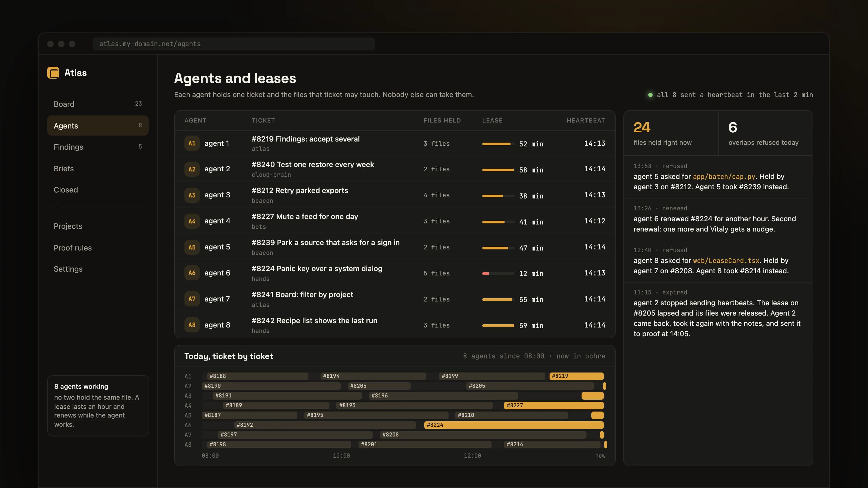This screenshot has height=488, width=868.
Task: Click the HEARTBEAT column header
Action: click(586, 121)
